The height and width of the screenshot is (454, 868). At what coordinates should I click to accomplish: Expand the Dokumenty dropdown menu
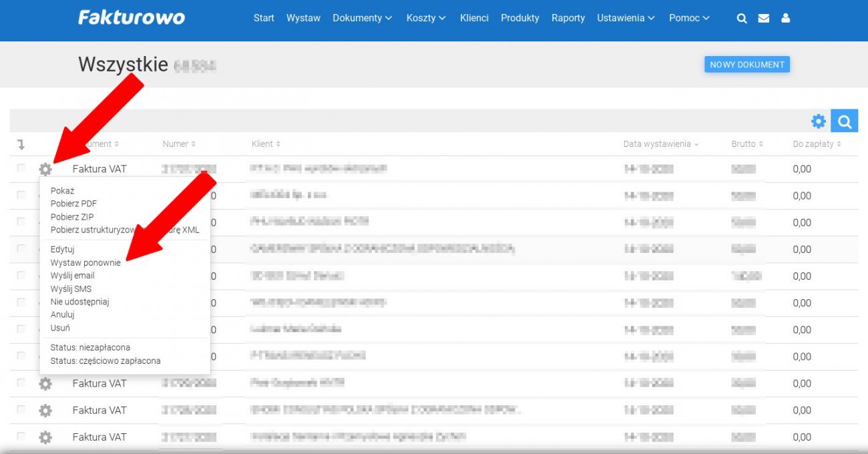tap(363, 18)
